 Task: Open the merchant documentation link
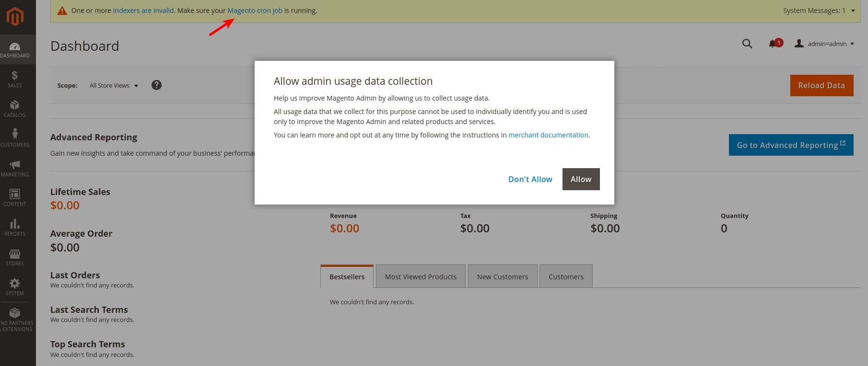coord(548,135)
